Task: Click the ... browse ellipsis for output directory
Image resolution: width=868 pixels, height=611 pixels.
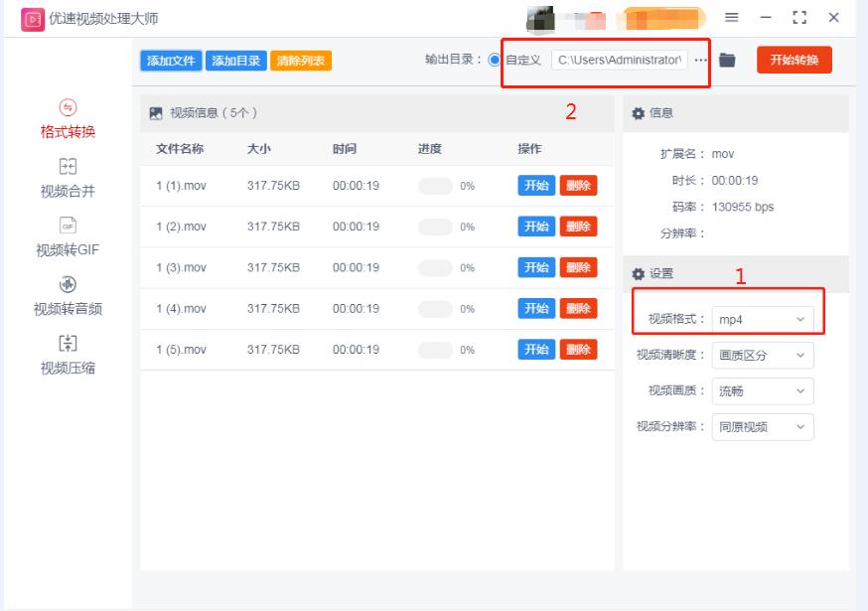Action: tap(701, 59)
